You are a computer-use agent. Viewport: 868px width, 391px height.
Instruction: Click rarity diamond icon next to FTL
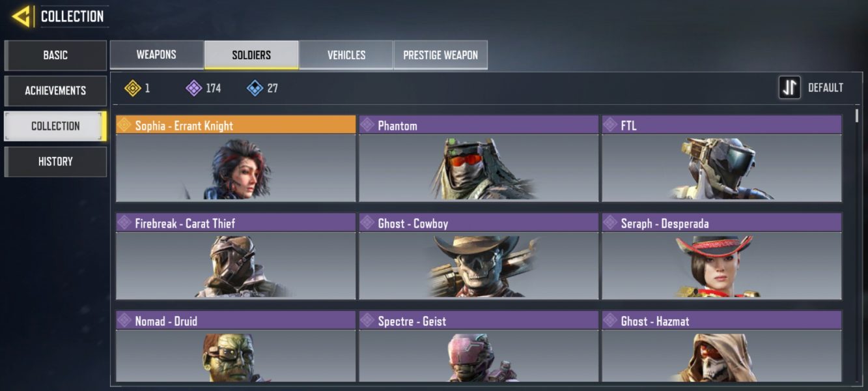click(x=610, y=124)
